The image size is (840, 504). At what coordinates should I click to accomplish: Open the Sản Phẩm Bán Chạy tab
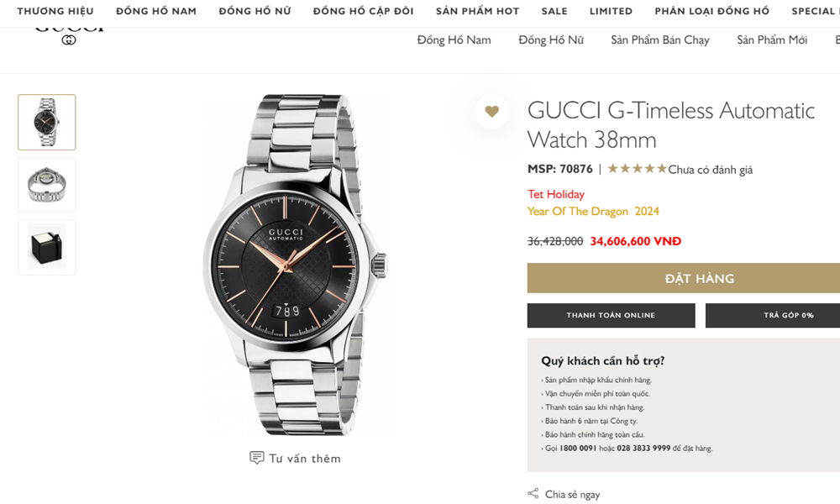point(660,40)
